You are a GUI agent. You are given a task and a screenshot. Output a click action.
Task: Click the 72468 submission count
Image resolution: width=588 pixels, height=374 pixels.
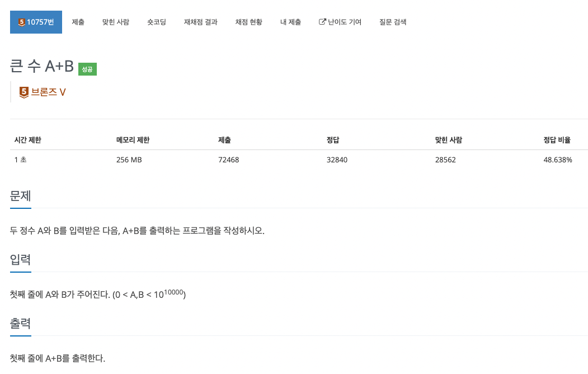[x=228, y=160]
